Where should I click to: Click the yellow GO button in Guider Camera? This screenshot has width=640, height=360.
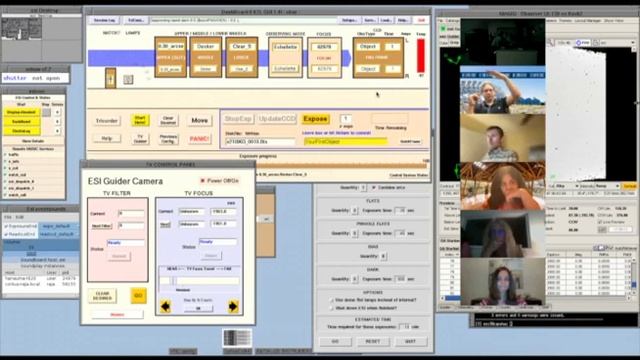[138, 296]
